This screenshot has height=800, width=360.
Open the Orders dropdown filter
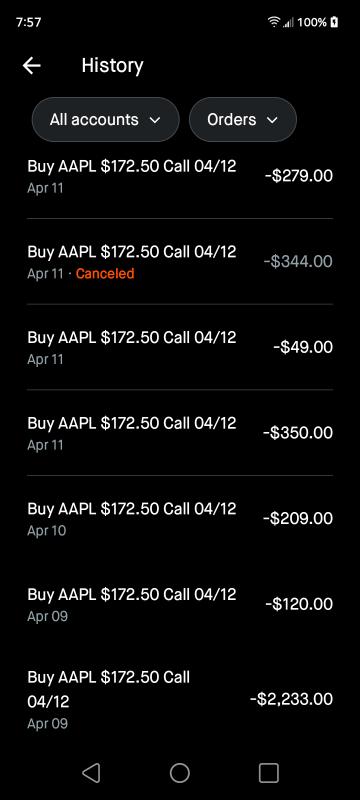(243, 119)
